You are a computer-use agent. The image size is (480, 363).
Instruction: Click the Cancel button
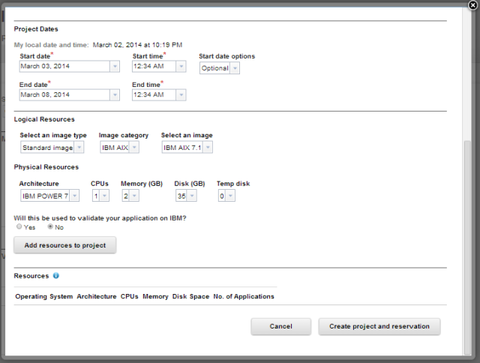(281, 326)
